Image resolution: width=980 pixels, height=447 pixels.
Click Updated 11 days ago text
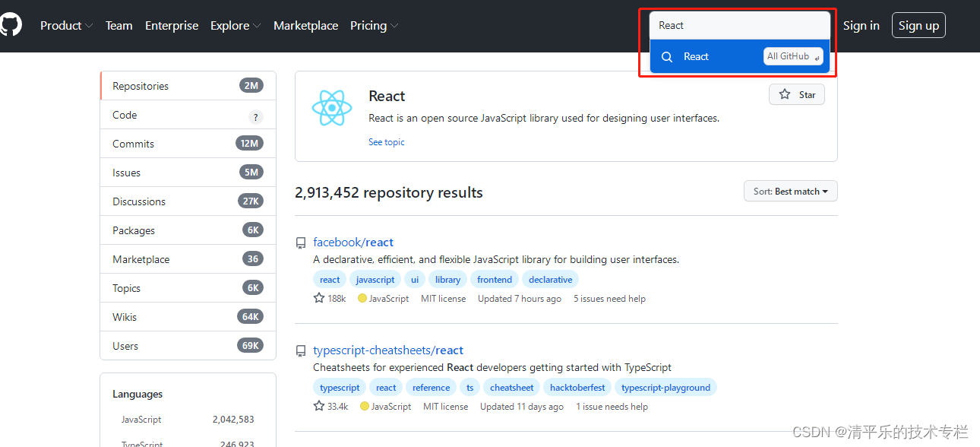tap(522, 407)
